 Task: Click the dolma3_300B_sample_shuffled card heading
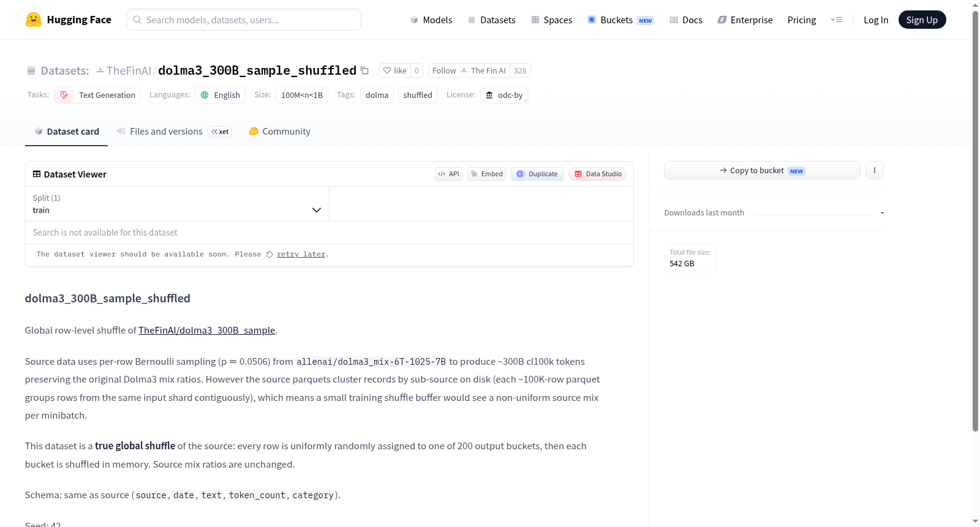(x=108, y=299)
